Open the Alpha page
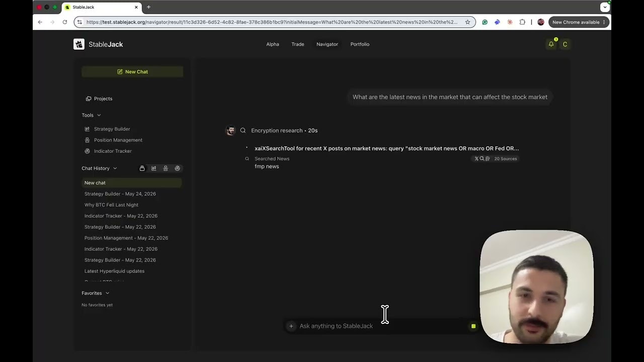644x362 pixels. click(x=273, y=44)
